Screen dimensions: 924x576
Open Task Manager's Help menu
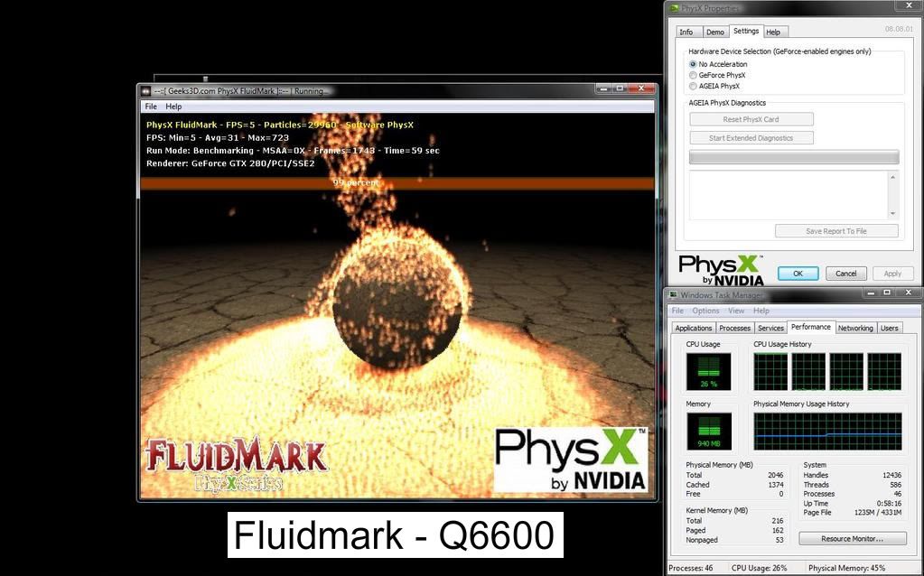(x=761, y=311)
